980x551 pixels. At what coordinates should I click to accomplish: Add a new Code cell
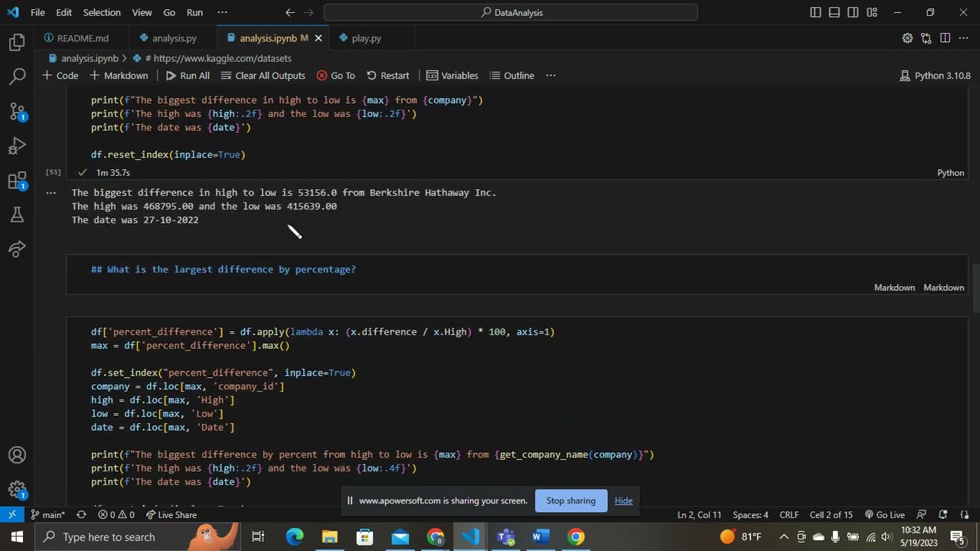click(x=60, y=75)
